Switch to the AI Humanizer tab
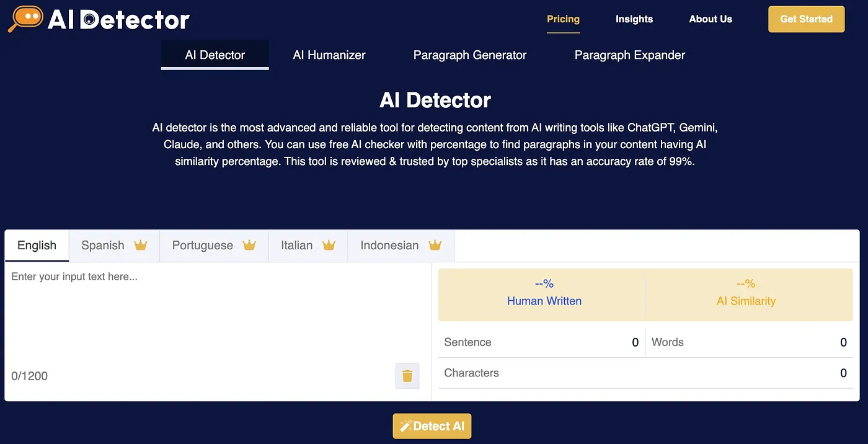Screen dimensions: 868x444 (329, 55)
